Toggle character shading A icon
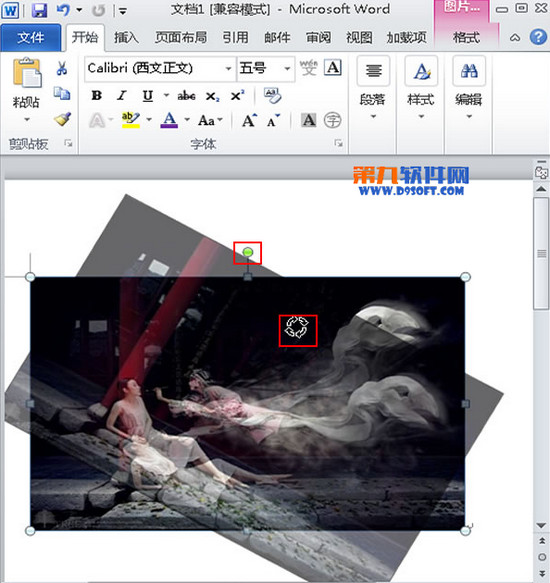550x583 pixels. [309, 120]
